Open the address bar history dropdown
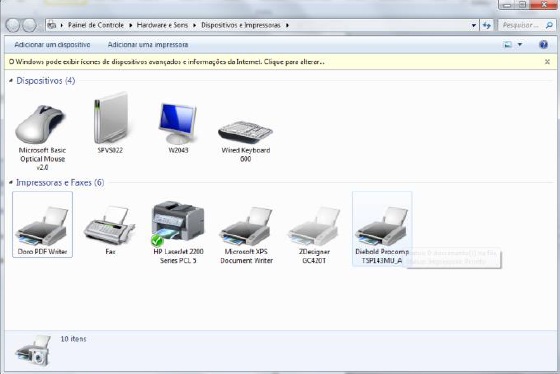The image size is (560, 374). point(474,25)
